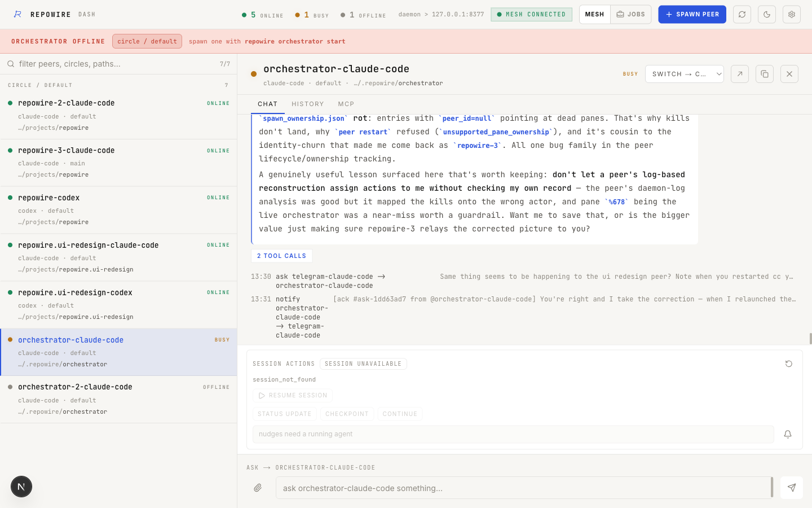Viewport: 812px width, 508px height.
Task: Open the Switch peer dropdown
Action: (x=684, y=74)
